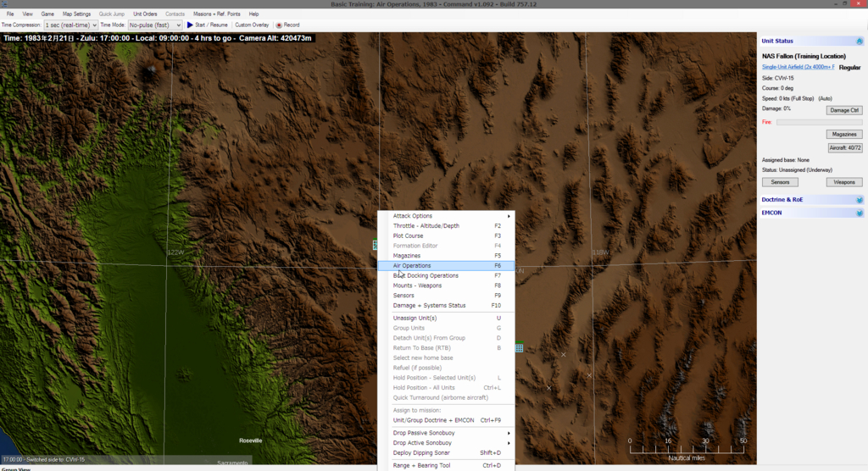Open the Time Mode dropdown
The image size is (868, 471).
pyautogui.click(x=155, y=25)
